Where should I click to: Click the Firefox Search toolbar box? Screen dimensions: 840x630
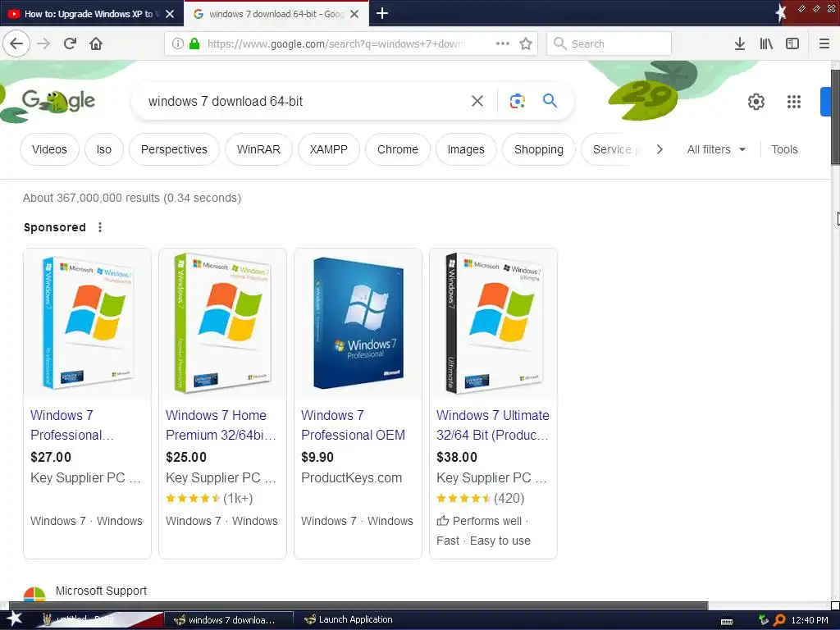pyautogui.click(x=609, y=43)
